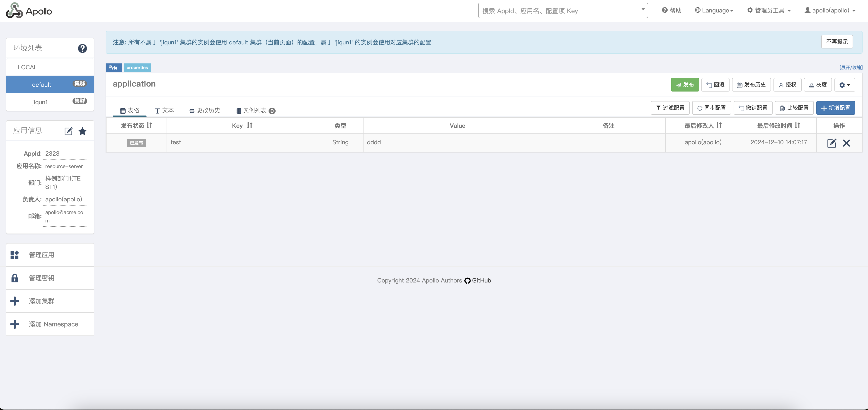868x410 pixels.
Task: Switch to 文本 tab
Action: coord(165,111)
